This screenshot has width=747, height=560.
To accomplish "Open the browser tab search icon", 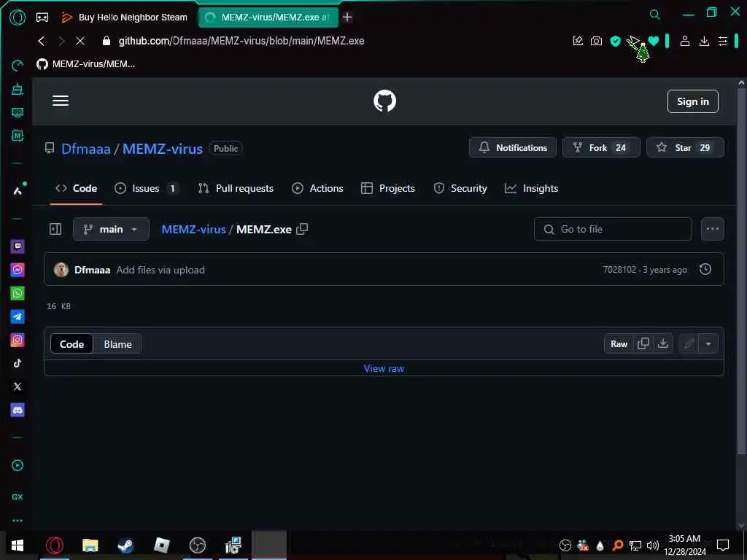I will tap(654, 15).
